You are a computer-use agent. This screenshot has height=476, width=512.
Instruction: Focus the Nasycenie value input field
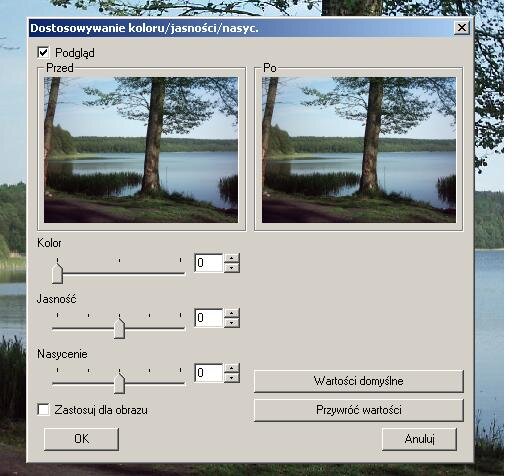[x=209, y=373]
